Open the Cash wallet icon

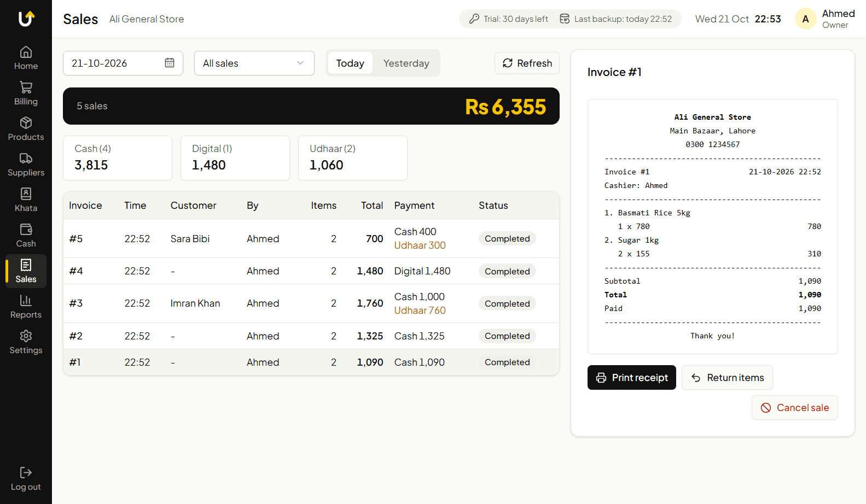coord(26,236)
